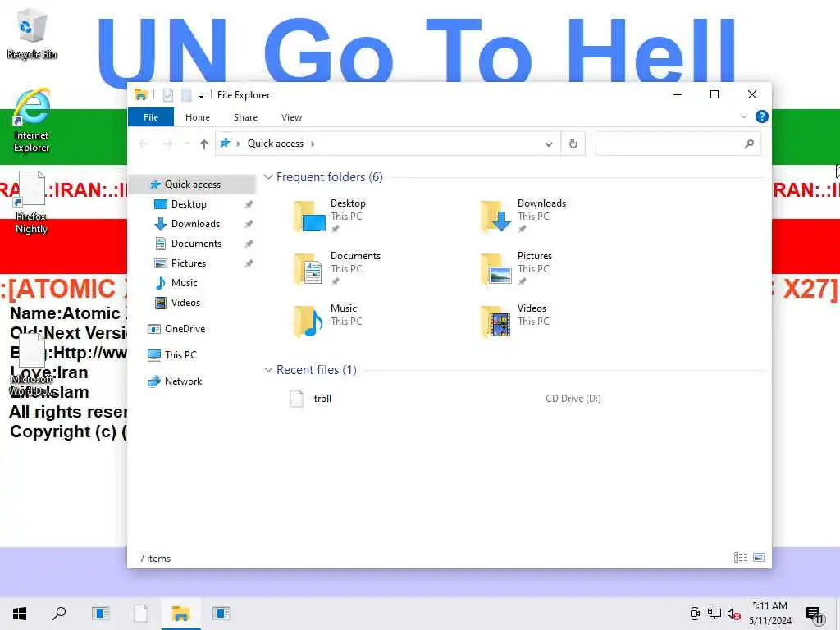Open Network in the navigation pane
The image size is (840, 630).
pyautogui.click(x=183, y=381)
